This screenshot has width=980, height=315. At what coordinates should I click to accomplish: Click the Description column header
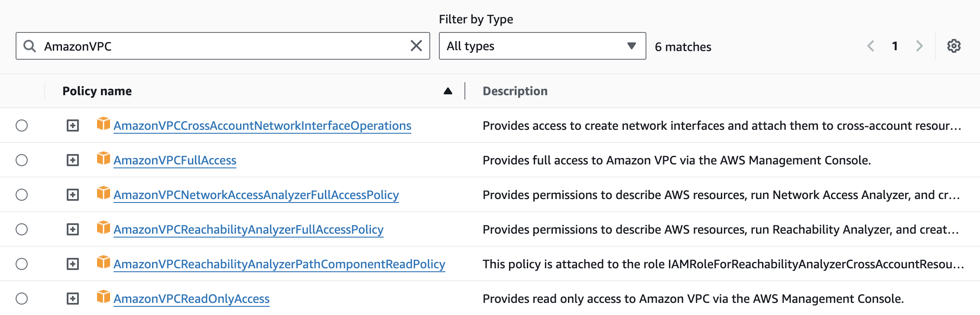point(515,91)
